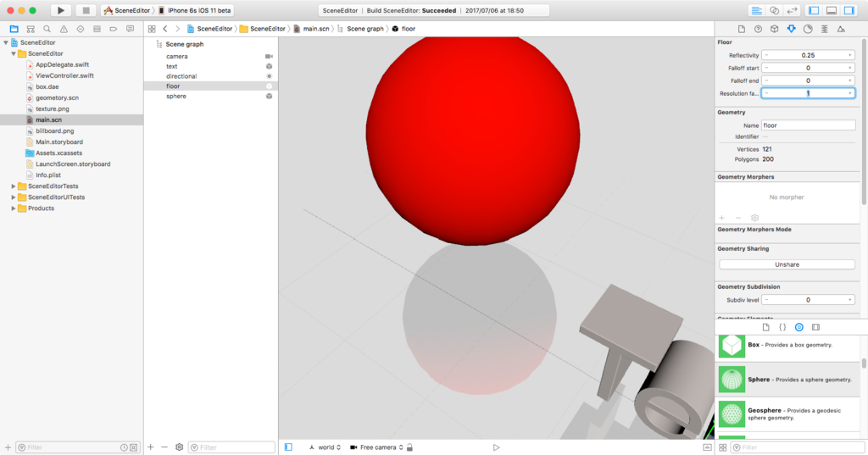Click the geometry Name field floor
The image size is (868, 455).
click(x=808, y=125)
